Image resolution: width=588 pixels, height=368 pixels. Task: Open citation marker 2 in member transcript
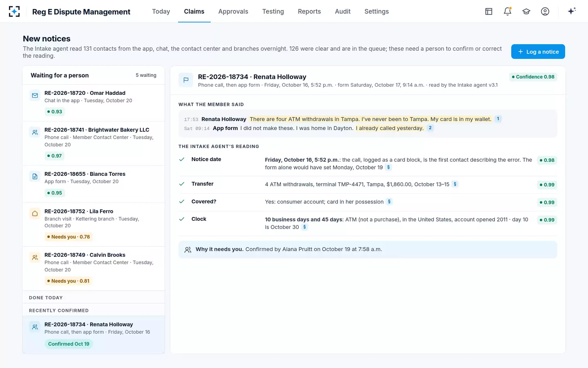pos(430,128)
